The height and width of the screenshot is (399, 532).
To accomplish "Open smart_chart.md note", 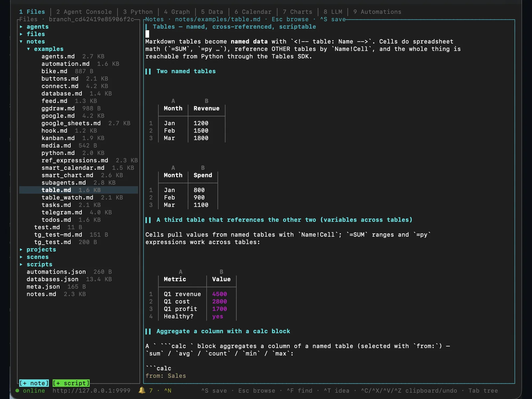I will point(67,175).
